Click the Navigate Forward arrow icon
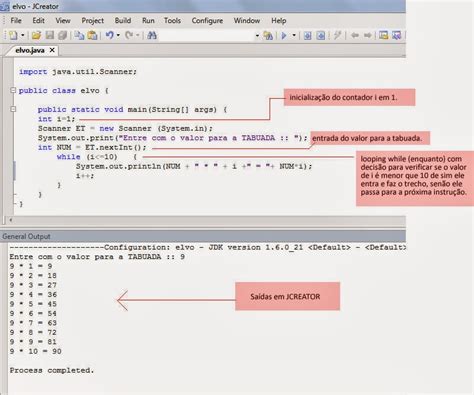This screenshot has width=474, height=395. coord(367,35)
